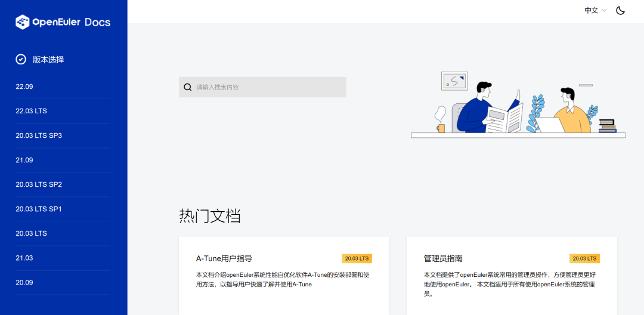This screenshot has width=644, height=315.
Task: Open the 管理员指南 document card
Action: click(512, 276)
